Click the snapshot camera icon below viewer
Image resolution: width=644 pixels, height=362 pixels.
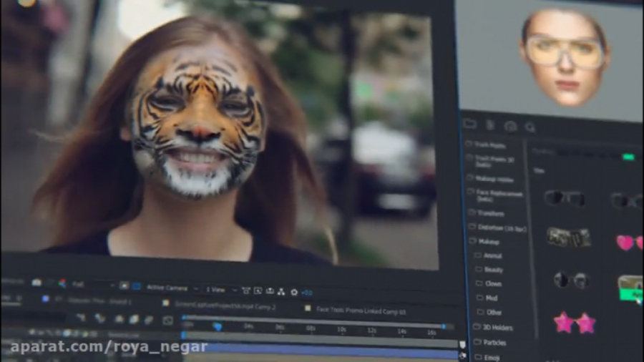pos(36,283)
